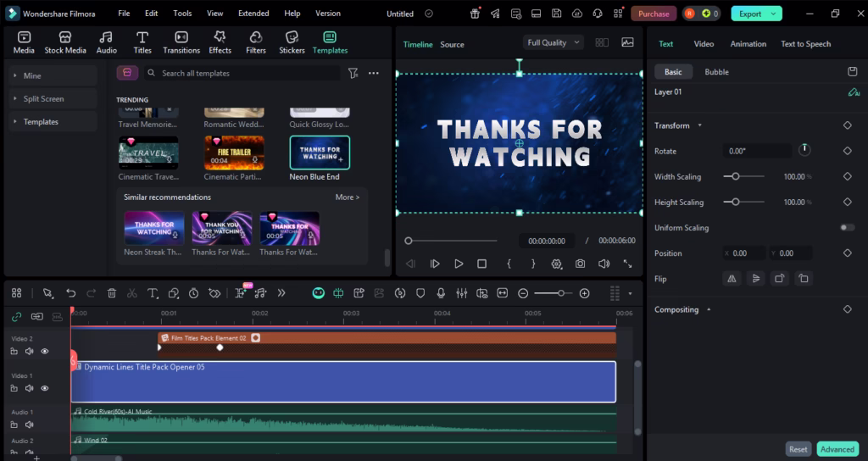Hide the Video 2 track with eye icon

coord(45,351)
